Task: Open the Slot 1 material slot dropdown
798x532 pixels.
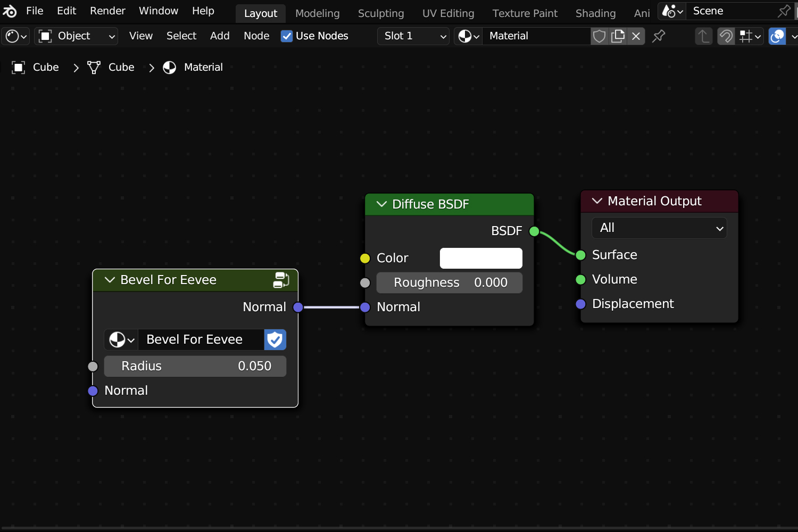Action: click(413, 36)
